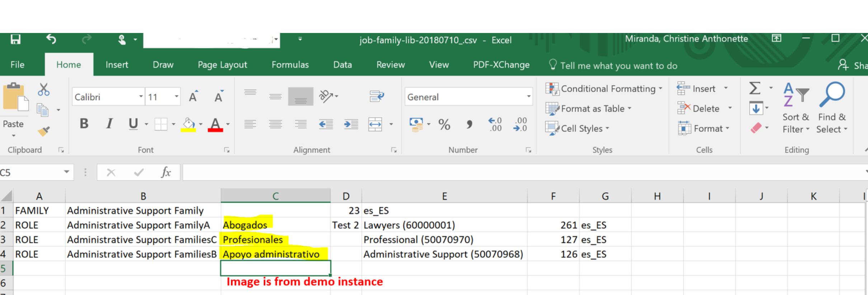Toggle Wrap Text
The width and height of the screenshot is (868, 295).
[x=377, y=96]
